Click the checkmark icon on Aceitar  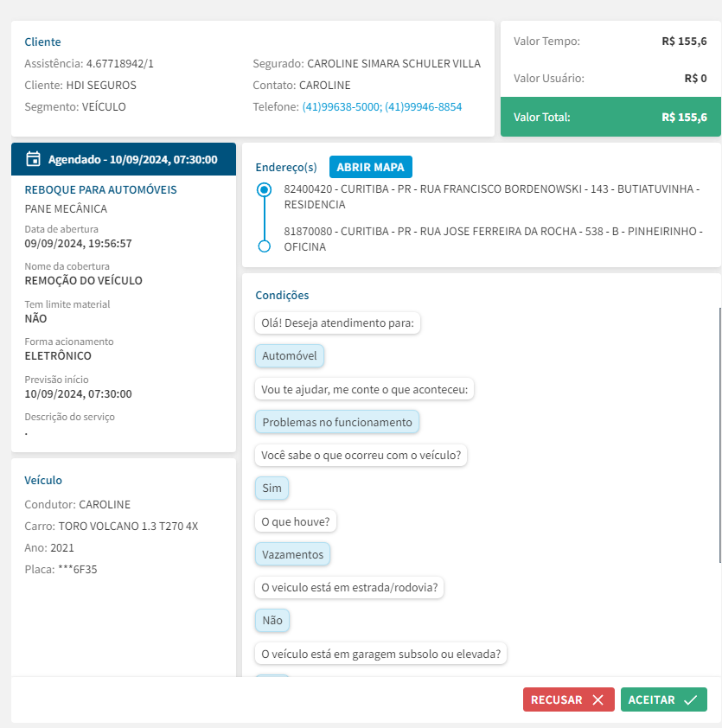(690, 700)
